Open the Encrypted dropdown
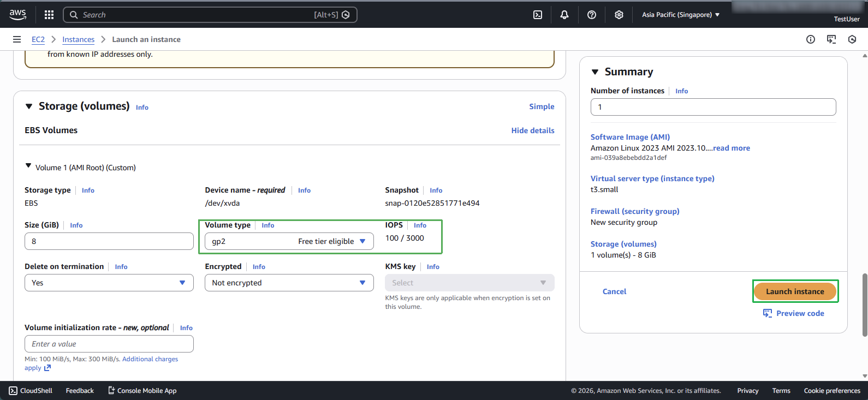 (x=289, y=283)
